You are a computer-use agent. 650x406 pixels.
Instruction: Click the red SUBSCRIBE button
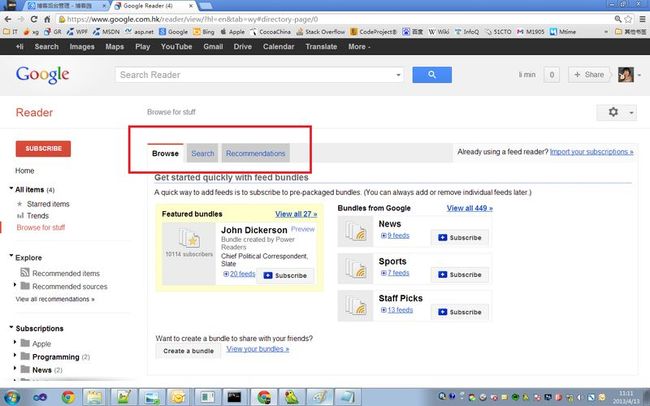click(43, 148)
